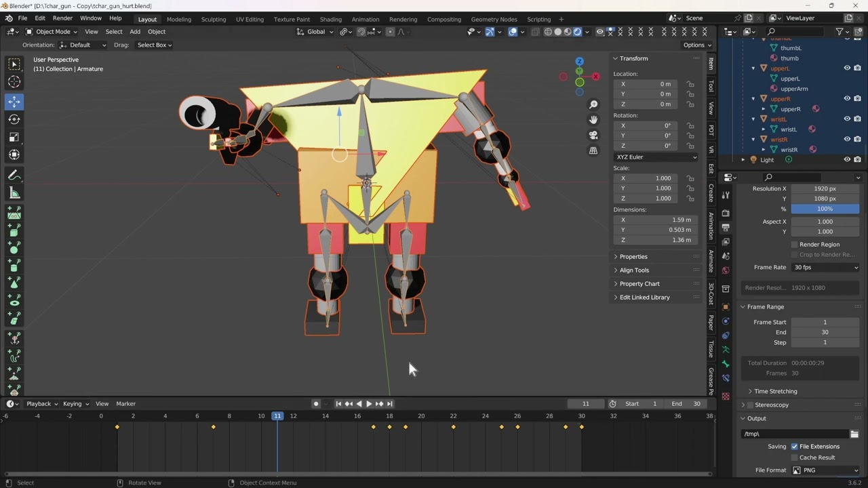The height and width of the screenshot is (488, 868).
Task: Open the Frame Rate 30 fps dropdown
Action: click(826, 268)
